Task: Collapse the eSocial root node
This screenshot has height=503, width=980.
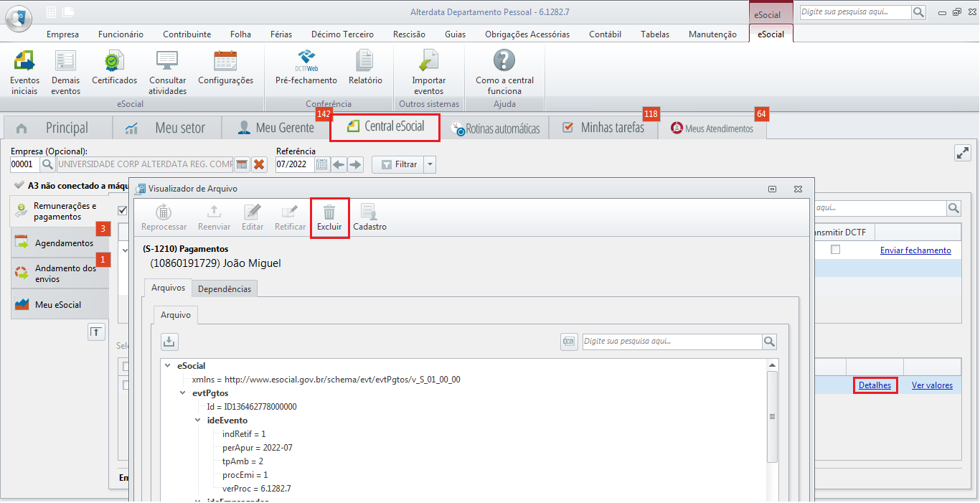Action: [168, 366]
